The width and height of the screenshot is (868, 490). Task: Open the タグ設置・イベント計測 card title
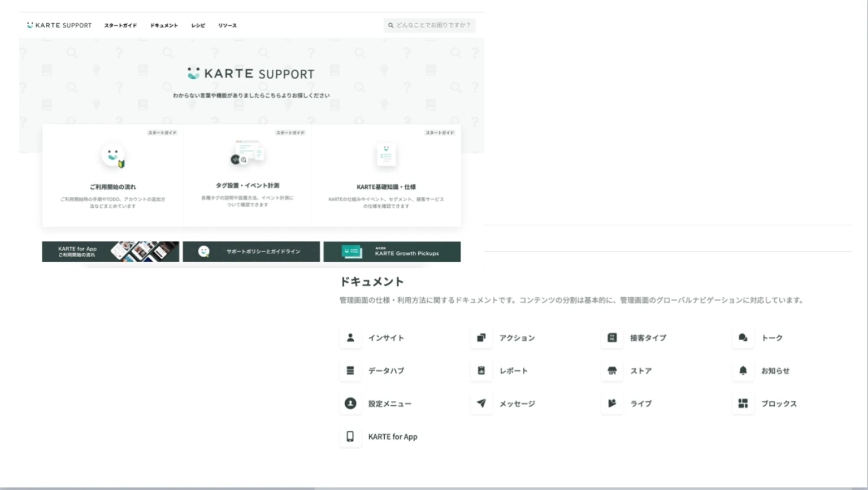click(248, 185)
